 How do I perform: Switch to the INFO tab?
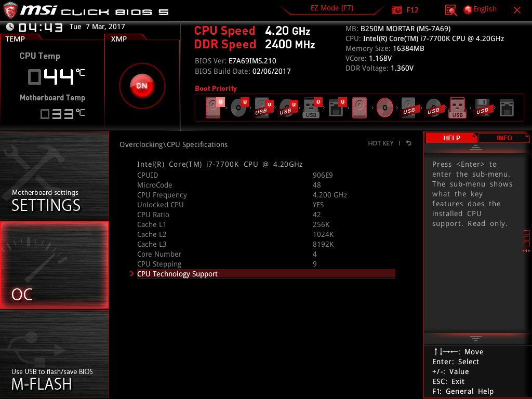[504, 138]
